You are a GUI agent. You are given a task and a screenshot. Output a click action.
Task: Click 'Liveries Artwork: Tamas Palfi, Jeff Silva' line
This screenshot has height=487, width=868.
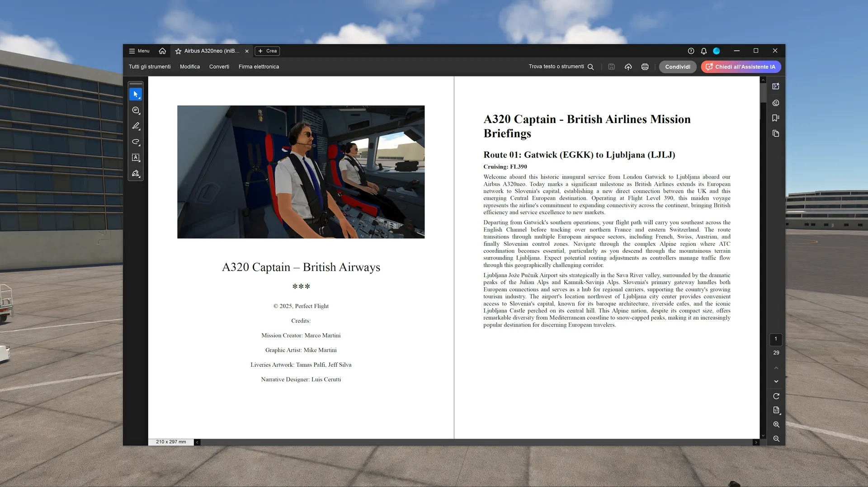(301, 365)
